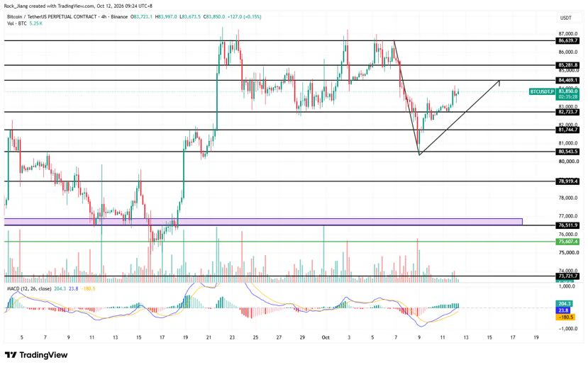
Task: Click the green 204.3 MACD scale label
Action: (x=565, y=304)
